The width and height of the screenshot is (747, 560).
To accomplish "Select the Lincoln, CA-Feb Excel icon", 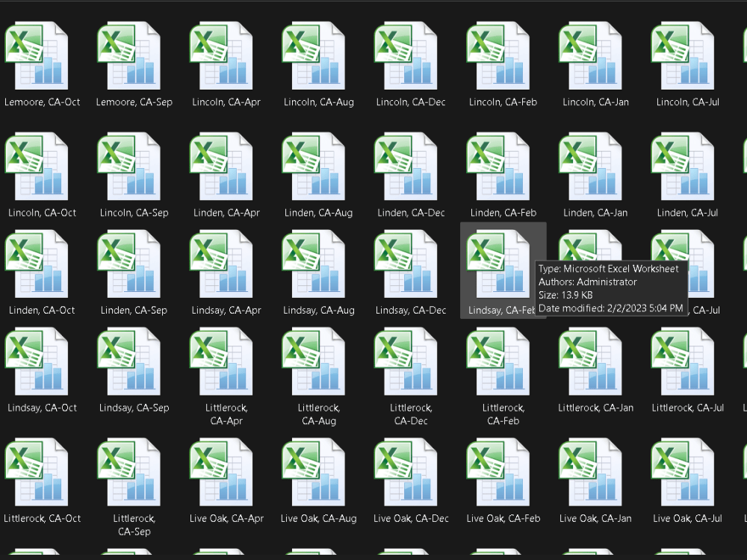I will pyautogui.click(x=498, y=56).
